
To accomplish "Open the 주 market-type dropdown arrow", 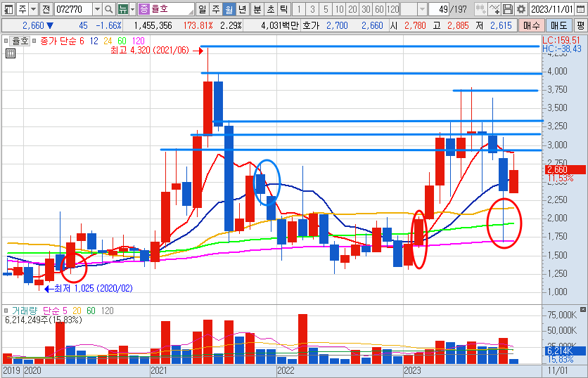I will click(33, 9).
